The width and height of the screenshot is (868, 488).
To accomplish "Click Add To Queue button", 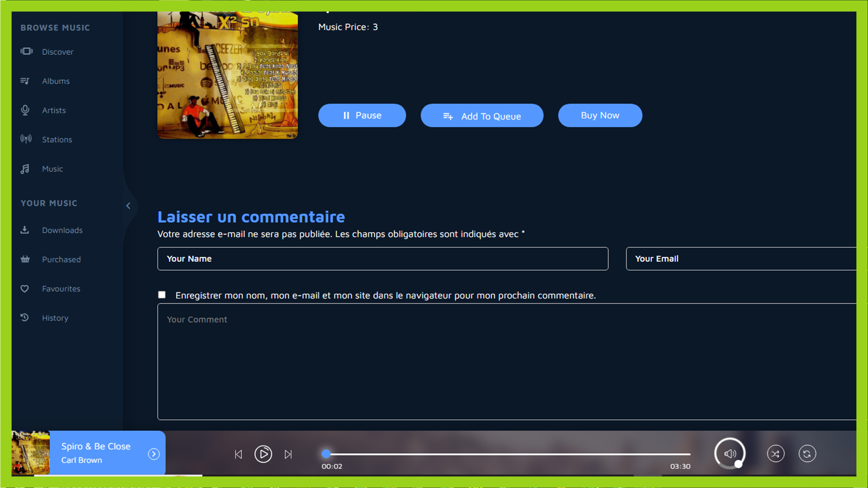I will (481, 116).
